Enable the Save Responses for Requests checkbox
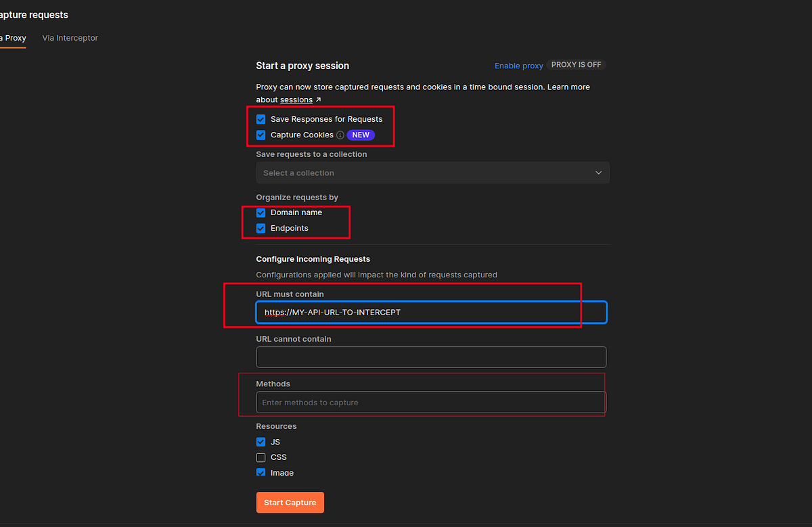 point(261,118)
